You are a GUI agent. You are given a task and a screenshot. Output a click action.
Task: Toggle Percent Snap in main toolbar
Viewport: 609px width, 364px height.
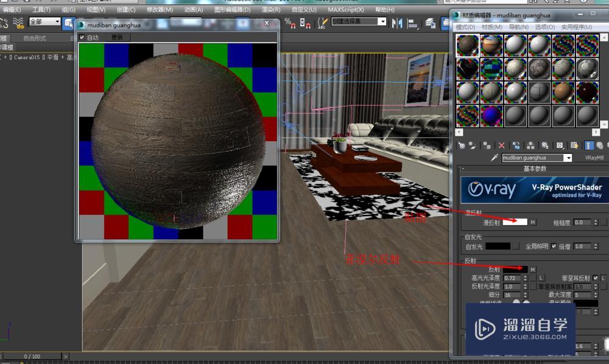(290, 23)
